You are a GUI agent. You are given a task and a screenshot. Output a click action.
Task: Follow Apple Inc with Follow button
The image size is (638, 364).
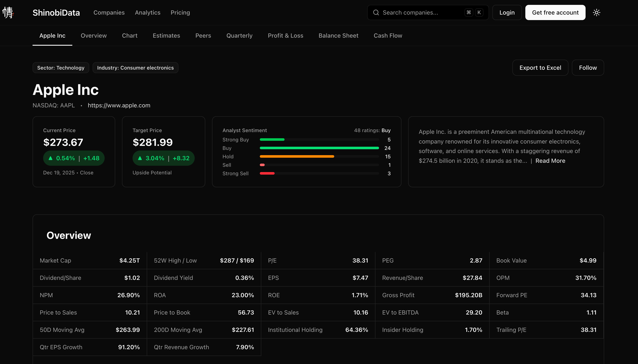coord(587,68)
